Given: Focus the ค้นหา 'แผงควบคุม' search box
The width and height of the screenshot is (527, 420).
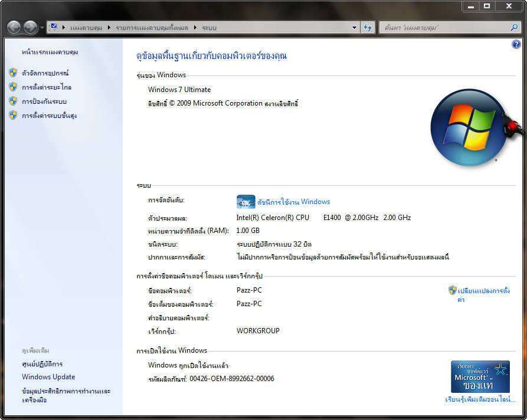Looking at the screenshot, I should tap(445, 28).
